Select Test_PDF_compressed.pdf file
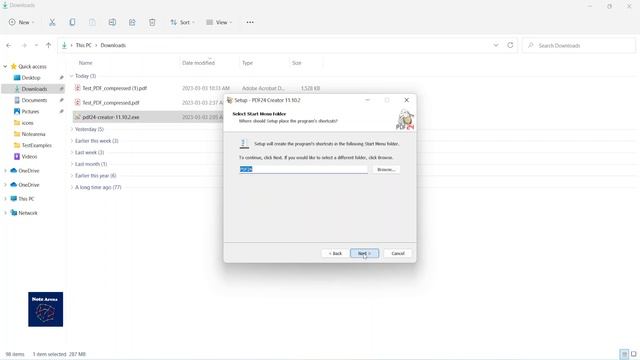The height and width of the screenshot is (360, 640). click(111, 103)
